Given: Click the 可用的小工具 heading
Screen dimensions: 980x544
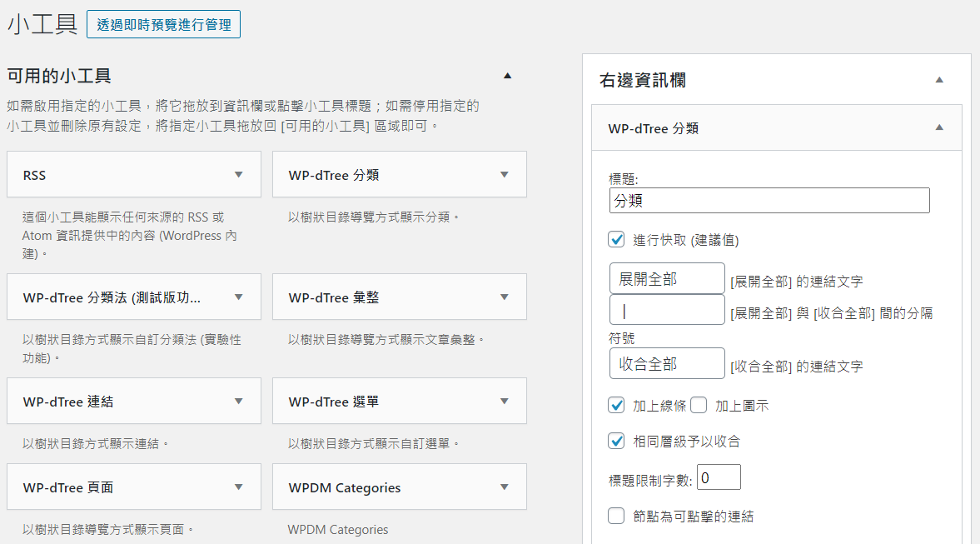Looking at the screenshot, I should point(59,77).
